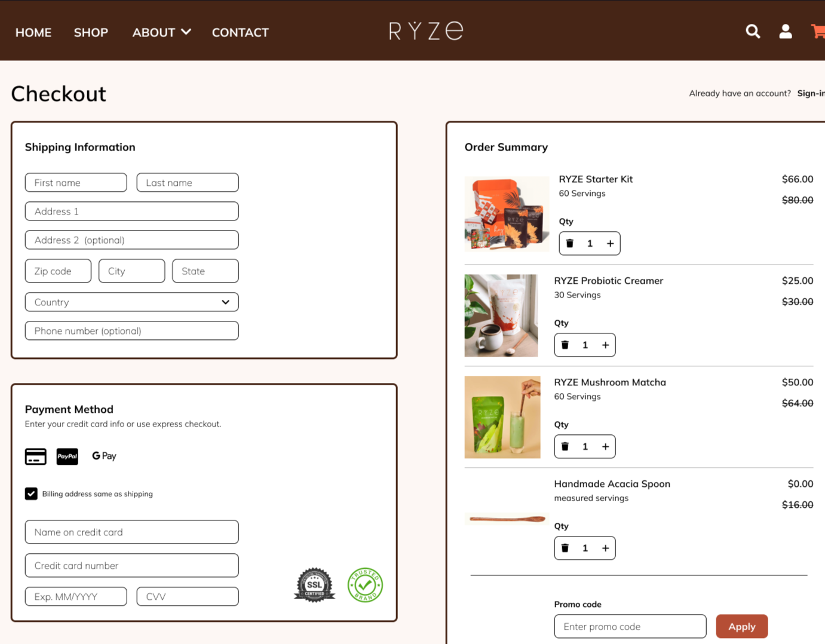
Task: Click the City field
Action: 132,271
